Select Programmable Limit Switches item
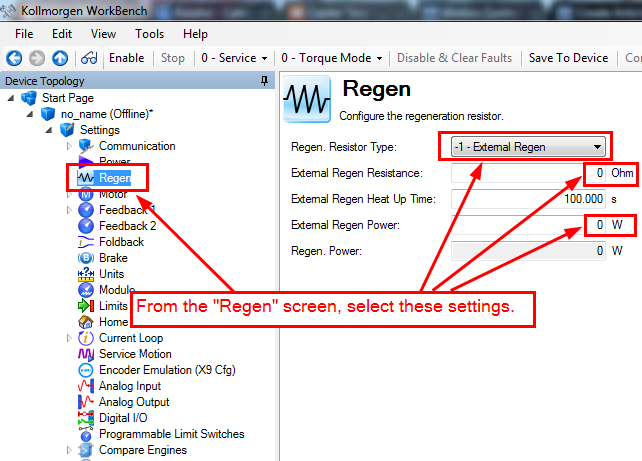The height and width of the screenshot is (461, 642). (x=172, y=434)
